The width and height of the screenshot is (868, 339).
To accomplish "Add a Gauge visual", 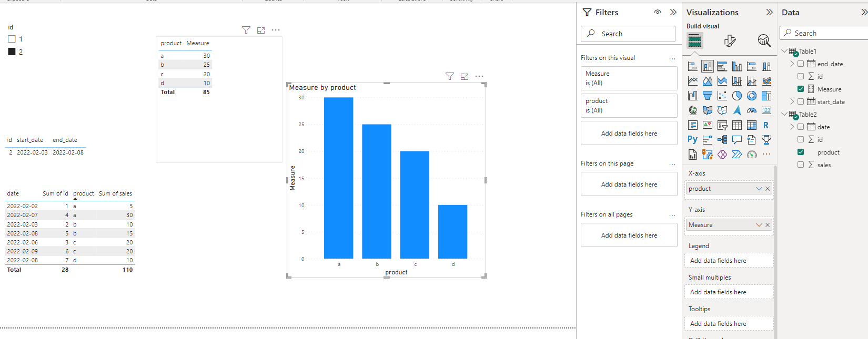I will click(x=752, y=110).
